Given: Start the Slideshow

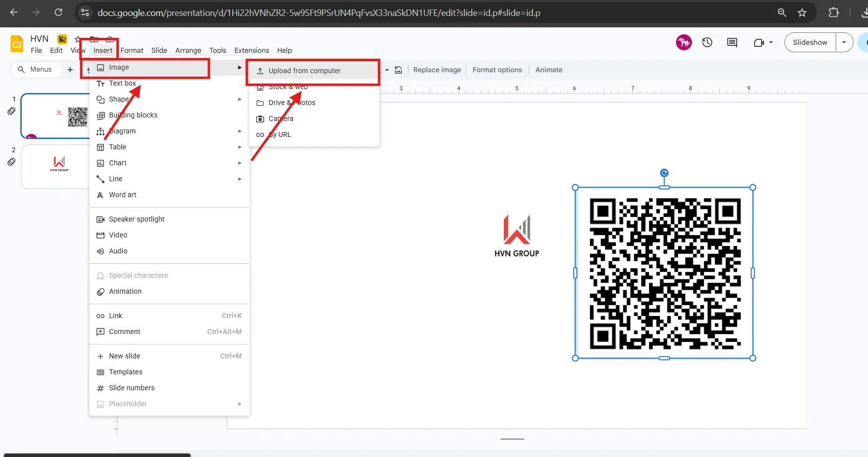Looking at the screenshot, I should pos(810,42).
